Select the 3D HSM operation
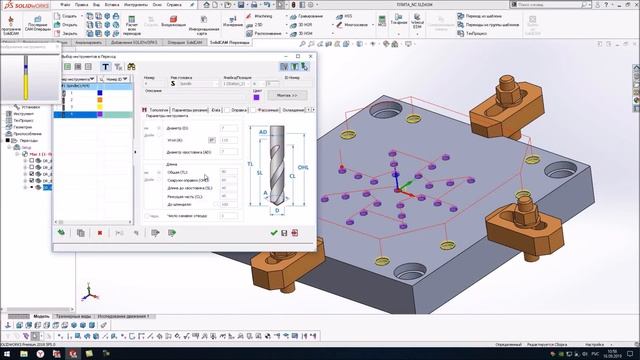 coord(301,33)
